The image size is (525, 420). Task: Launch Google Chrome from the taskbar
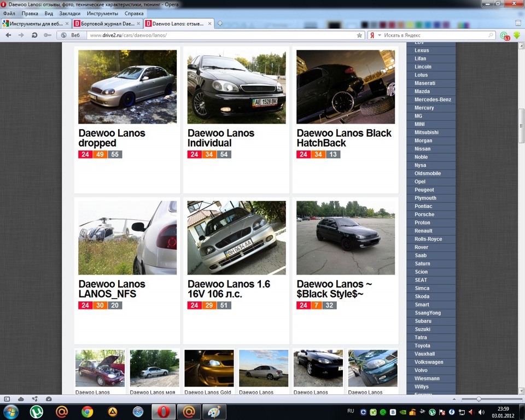[x=87, y=412]
